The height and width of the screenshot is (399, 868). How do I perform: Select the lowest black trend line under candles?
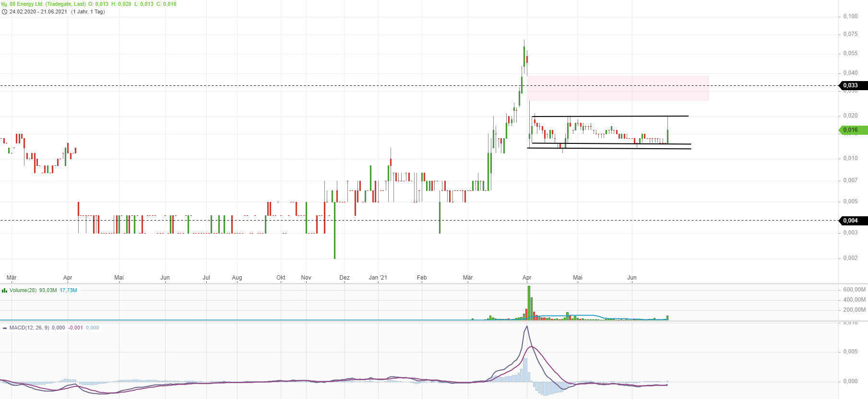point(609,148)
